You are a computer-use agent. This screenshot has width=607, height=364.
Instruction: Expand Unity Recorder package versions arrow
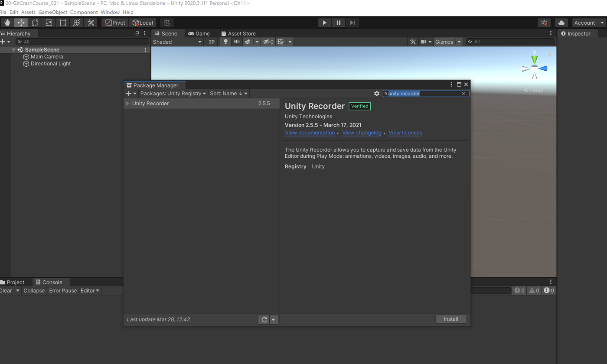point(127,104)
